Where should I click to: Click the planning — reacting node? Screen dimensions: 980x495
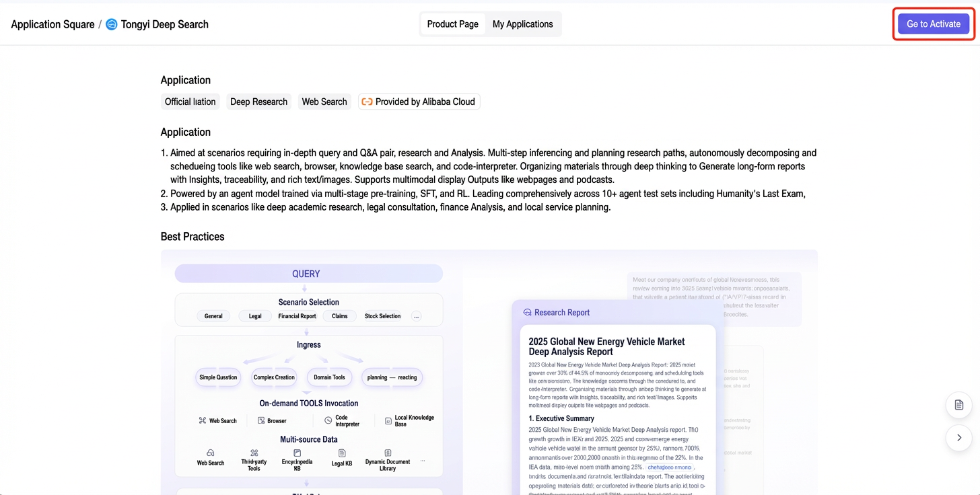(392, 377)
